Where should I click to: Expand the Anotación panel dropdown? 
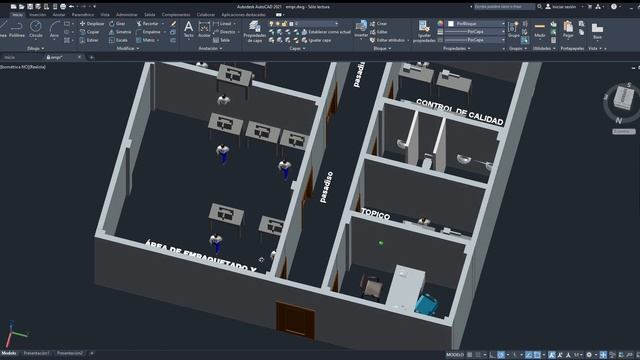coord(210,48)
